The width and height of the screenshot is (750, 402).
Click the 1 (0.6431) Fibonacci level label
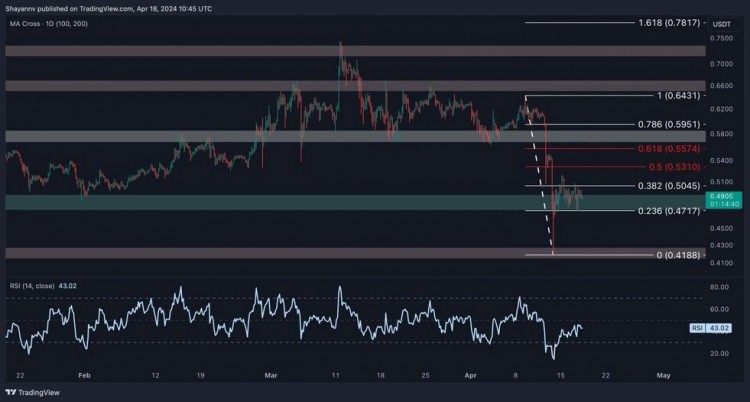click(678, 96)
